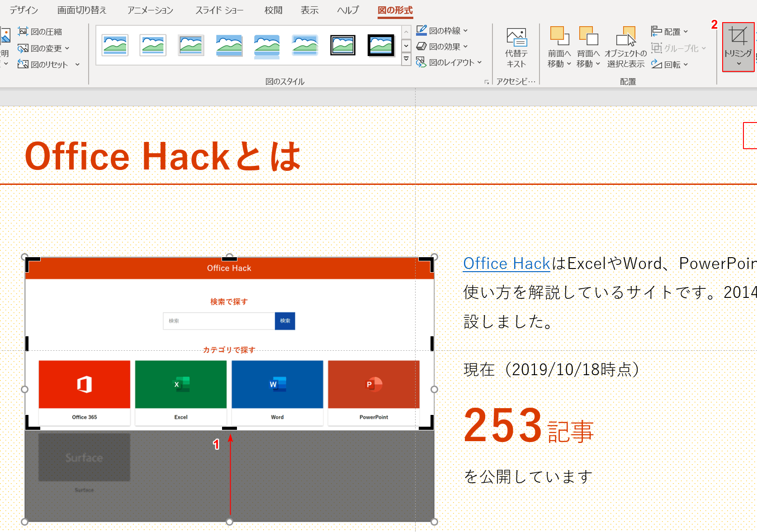The image size is (757, 532).
Task: Click the Word tile in the image
Action: (277, 393)
